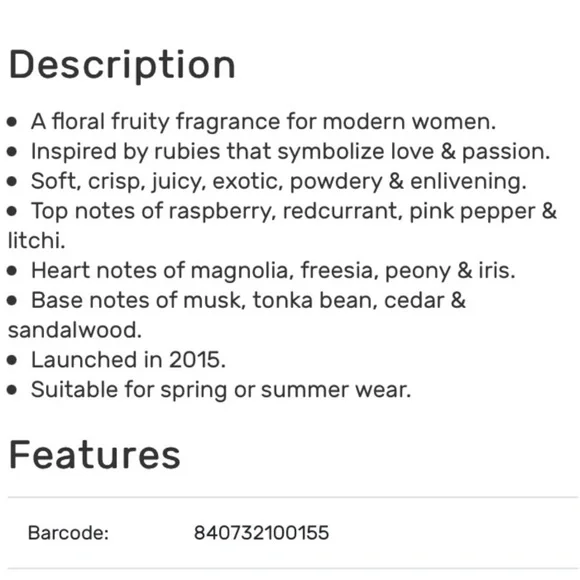Click the bullet point before 'Launched'
This screenshot has height=580, width=580.
click(12, 360)
